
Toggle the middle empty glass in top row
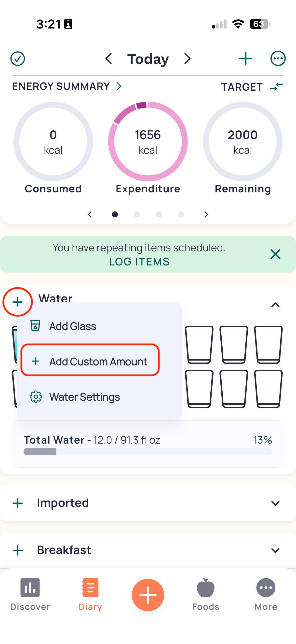[234, 345]
